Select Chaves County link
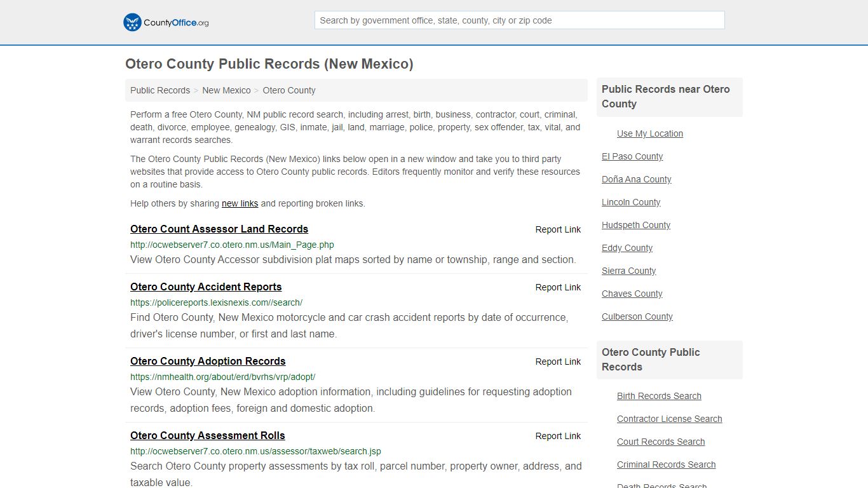This screenshot has height=488, width=868. [632, 294]
